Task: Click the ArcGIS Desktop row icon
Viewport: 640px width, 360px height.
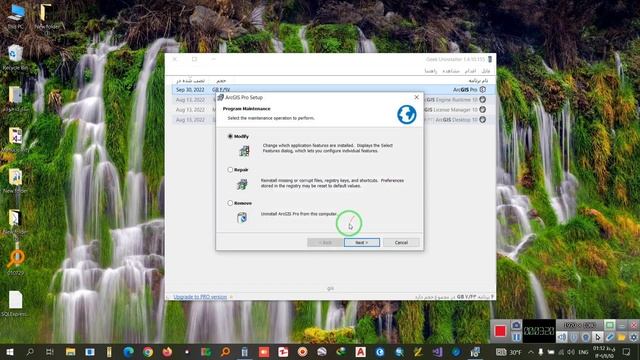Action: tap(483, 120)
